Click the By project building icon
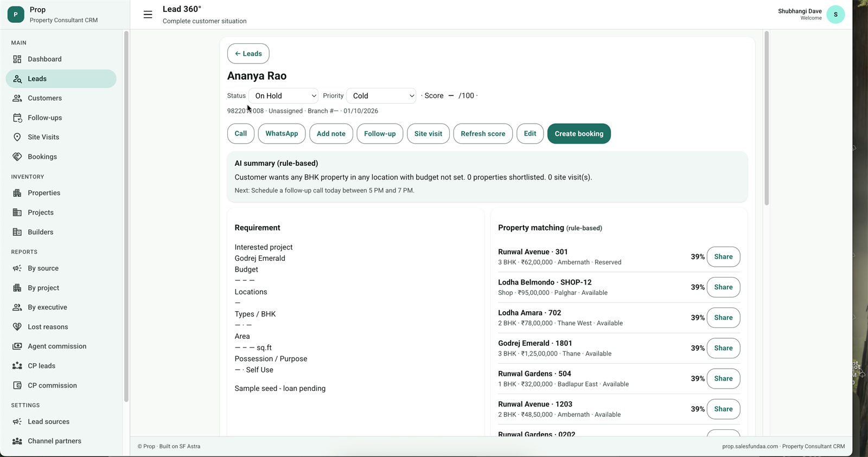Screen dimensions: 868x457 pos(17,288)
